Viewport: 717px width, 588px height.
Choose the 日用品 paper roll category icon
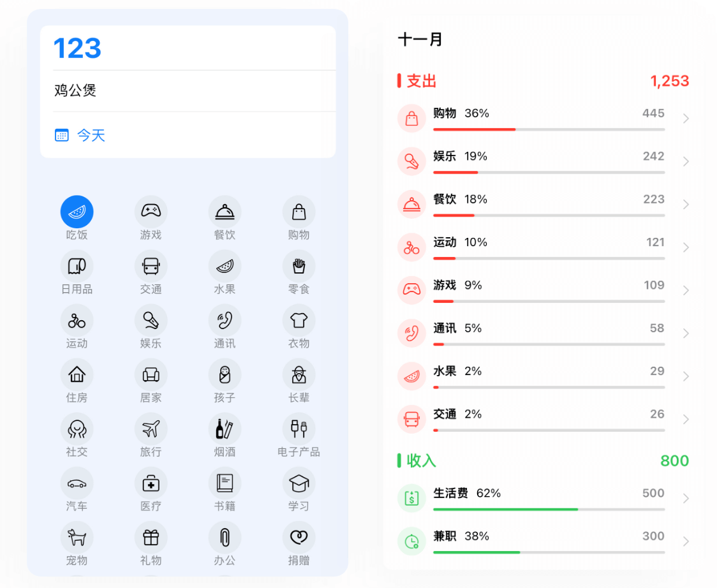coord(77,266)
